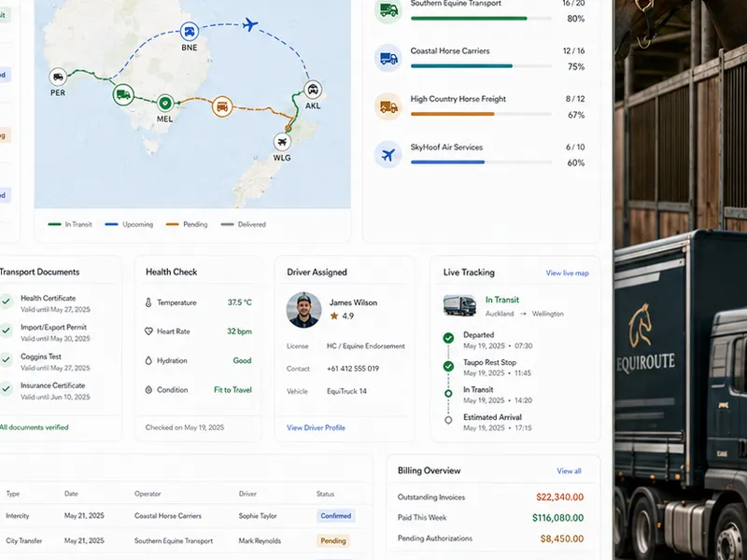The width and height of the screenshot is (747, 560).
Task: Click the green truck marker on the route
Action: (x=123, y=95)
